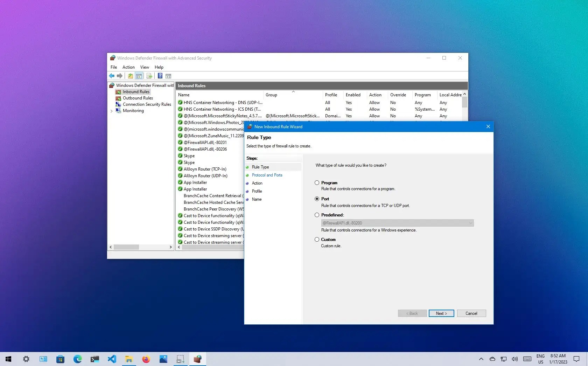The height and width of the screenshot is (366, 588).
Task: Open Help using the question mark toolbar icon
Action: tap(160, 76)
